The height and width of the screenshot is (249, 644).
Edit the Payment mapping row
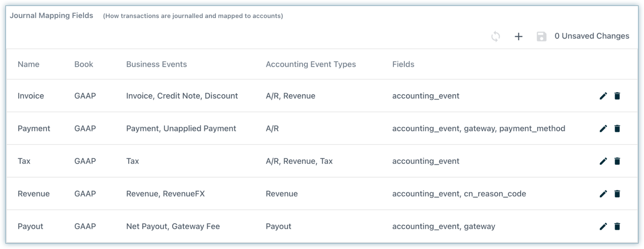tap(603, 128)
